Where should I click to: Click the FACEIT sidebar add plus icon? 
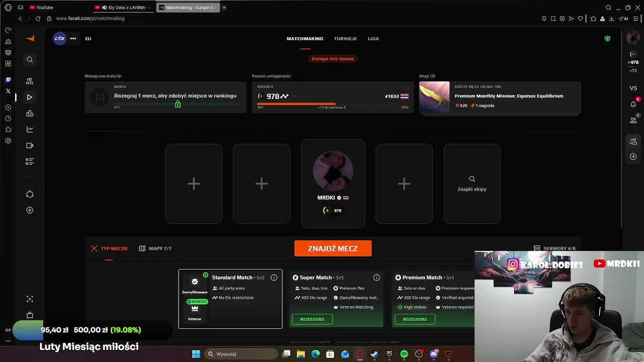tap(30, 210)
